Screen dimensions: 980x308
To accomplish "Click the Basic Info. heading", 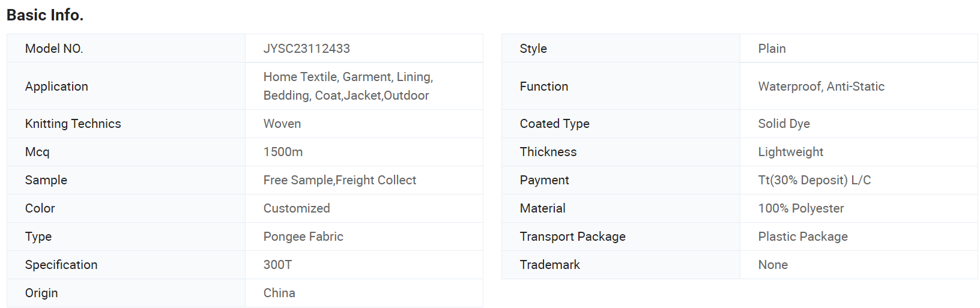I will coord(45,15).
